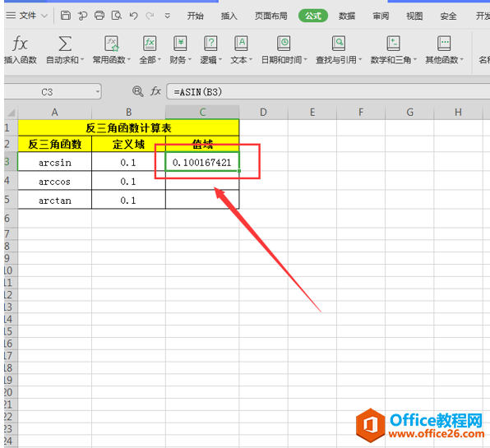Viewport: 490px width, 448px height.
Task: Click the arcsin cell
Action: tap(55, 162)
